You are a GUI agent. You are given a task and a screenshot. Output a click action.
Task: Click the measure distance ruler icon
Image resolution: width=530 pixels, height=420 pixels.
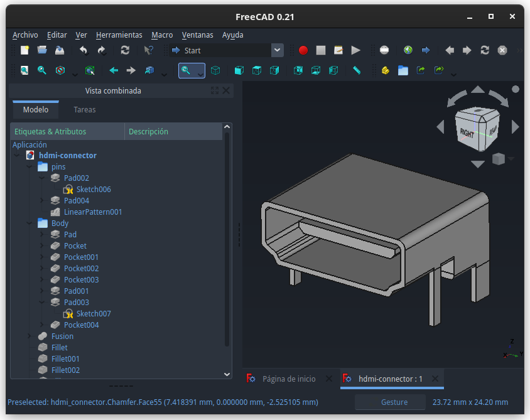[x=357, y=70]
